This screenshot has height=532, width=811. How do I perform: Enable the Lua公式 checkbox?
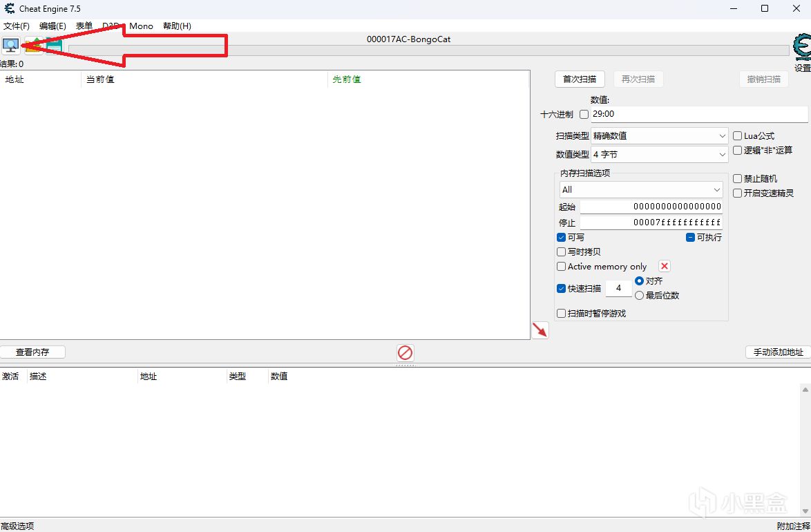[738, 136]
